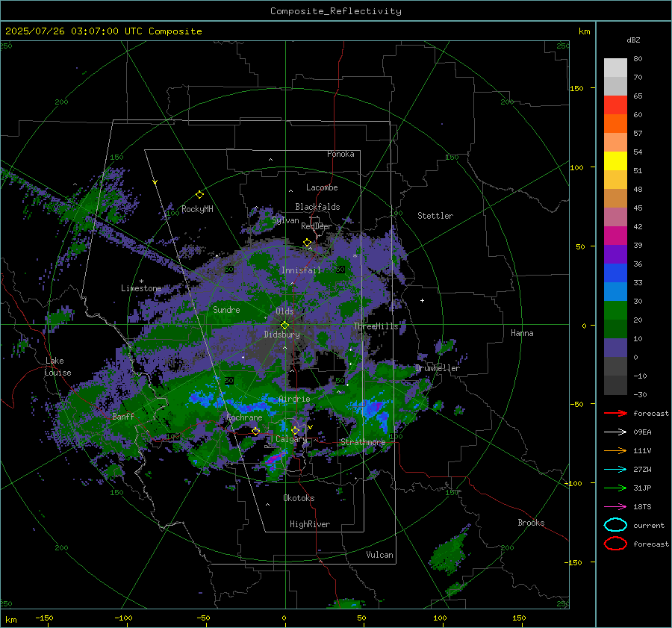Select the yellow 54 dBZ swatch
Image resolution: width=672 pixels, height=628 pixels.
point(615,161)
